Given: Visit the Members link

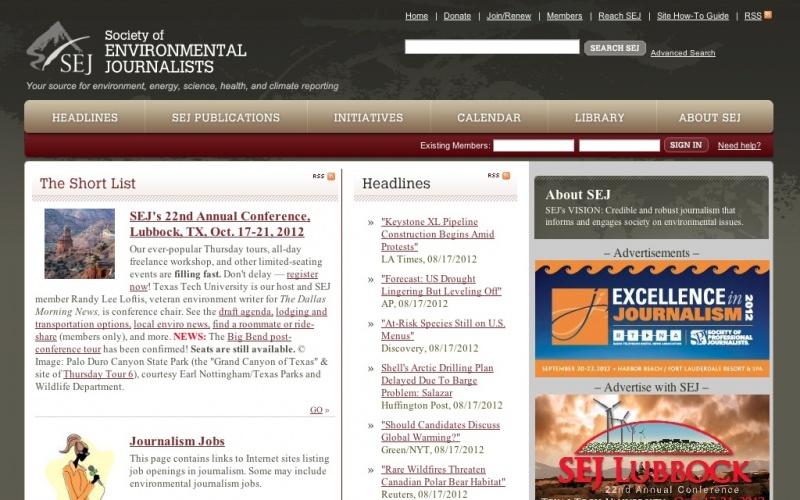Looking at the screenshot, I should (564, 16).
